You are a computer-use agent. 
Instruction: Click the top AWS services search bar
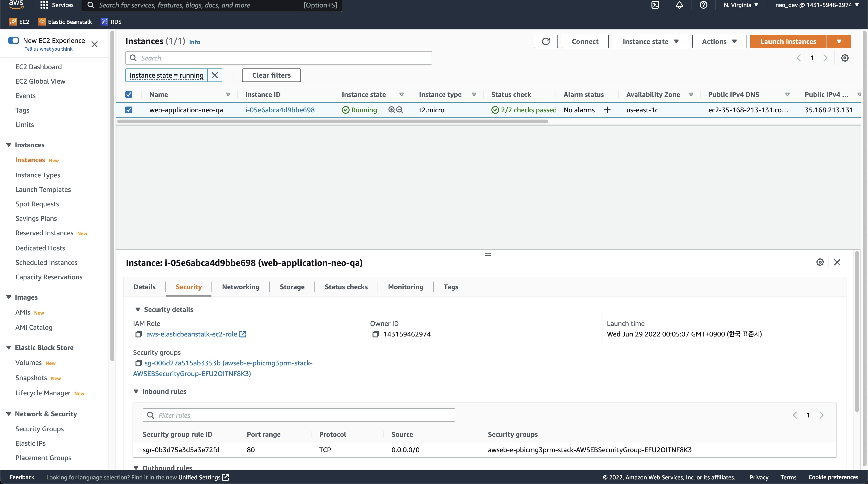coord(212,5)
